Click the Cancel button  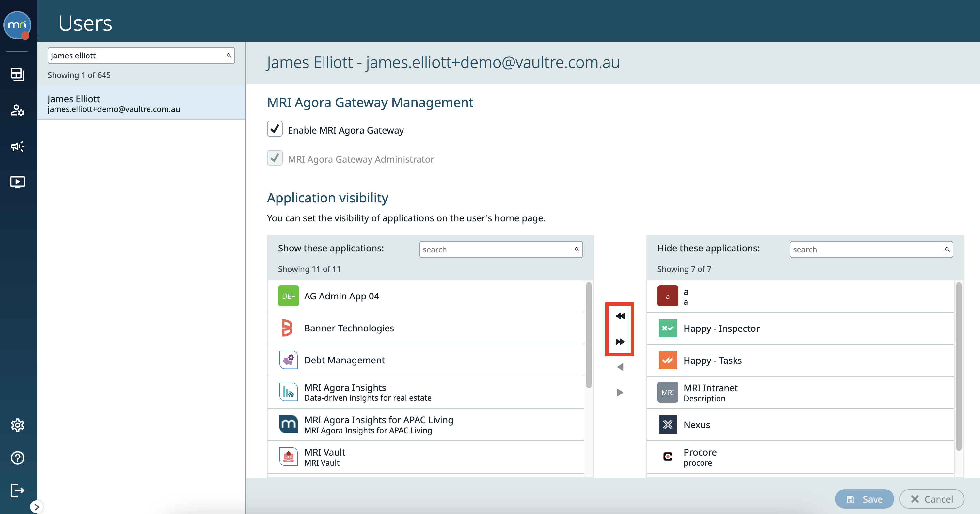coord(932,499)
